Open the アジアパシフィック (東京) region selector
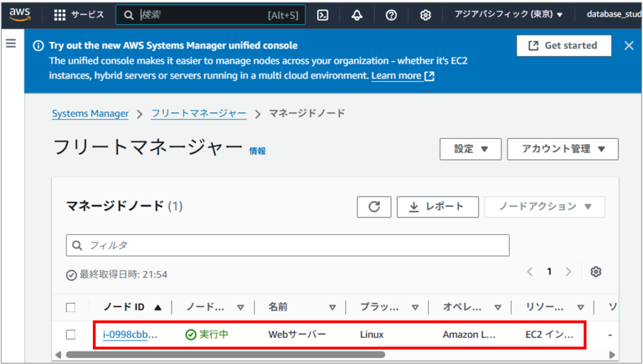 (508, 14)
